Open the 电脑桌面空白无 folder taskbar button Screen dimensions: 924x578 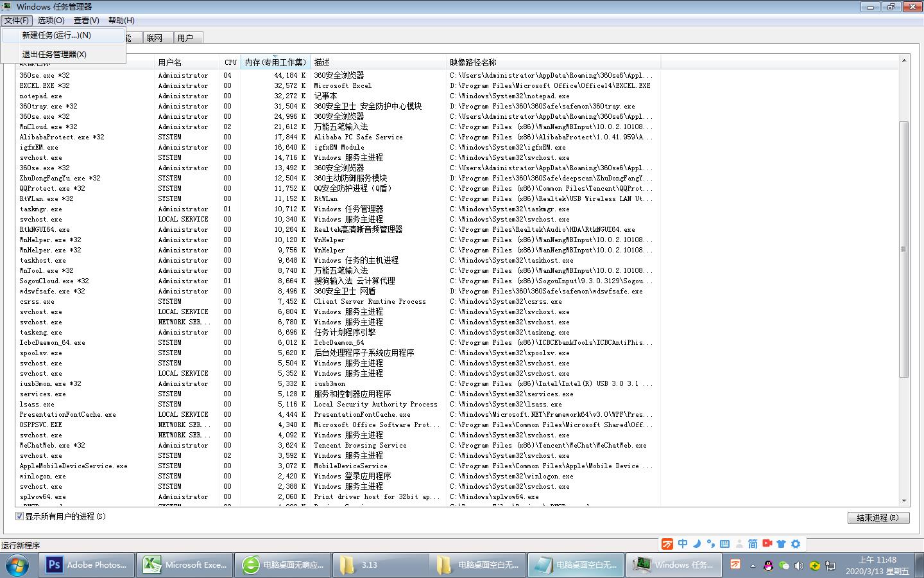[x=478, y=565]
